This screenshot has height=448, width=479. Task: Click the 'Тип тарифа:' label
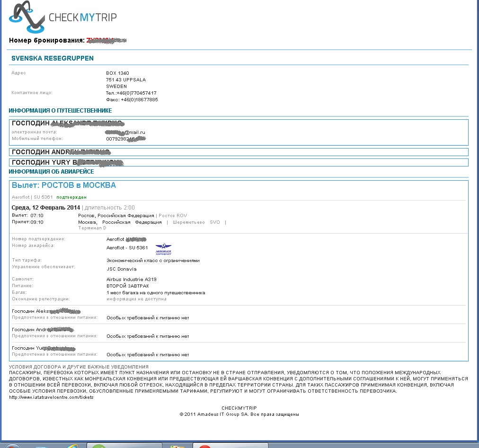(x=27, y=260)
